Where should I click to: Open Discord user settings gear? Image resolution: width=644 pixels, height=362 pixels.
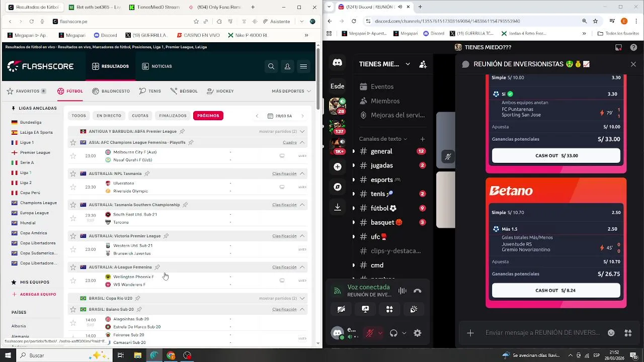tap(417, 333)
